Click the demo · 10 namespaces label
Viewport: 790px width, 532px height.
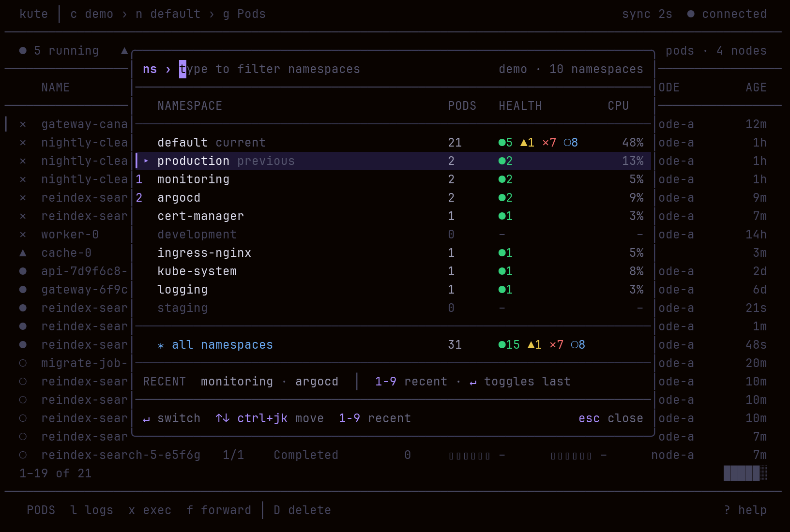click(571, 69)
